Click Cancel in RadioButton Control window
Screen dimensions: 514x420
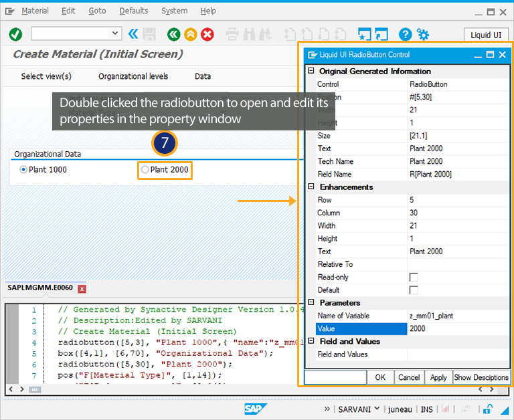(409, 377)
